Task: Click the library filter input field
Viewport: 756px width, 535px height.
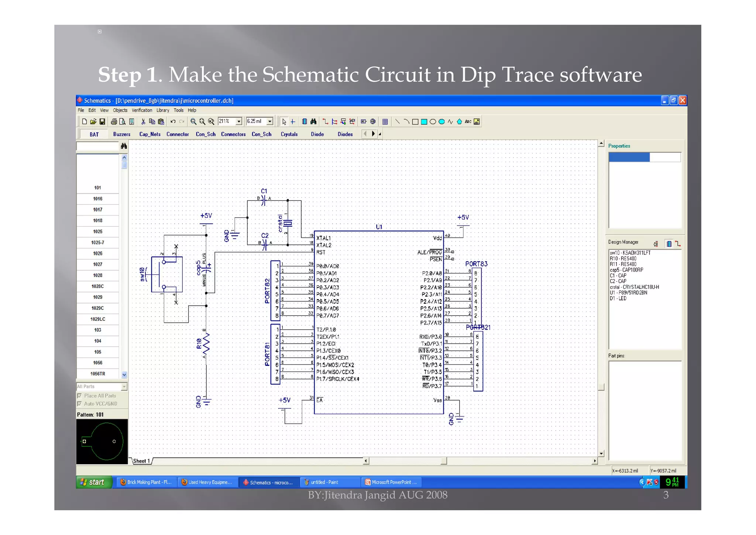Action: coord(97,146)
